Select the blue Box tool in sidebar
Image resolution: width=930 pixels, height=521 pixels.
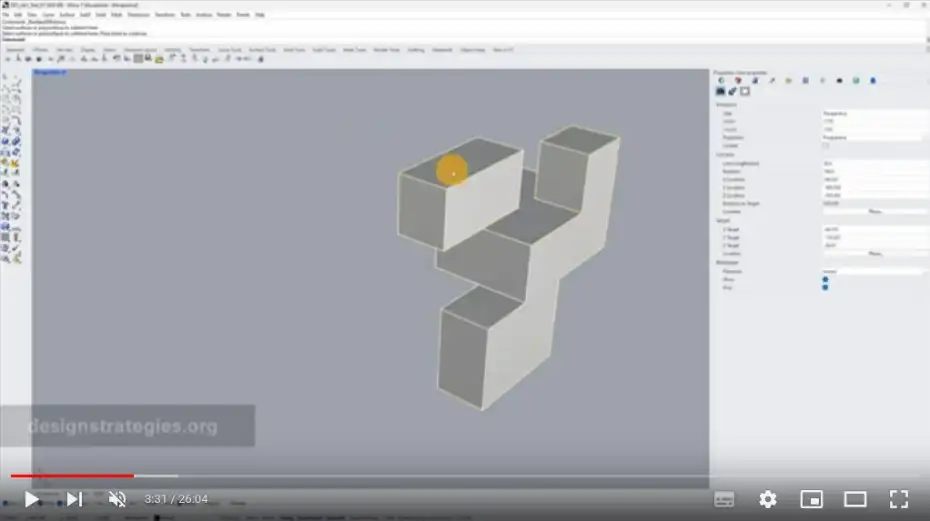tap(5, 142)
